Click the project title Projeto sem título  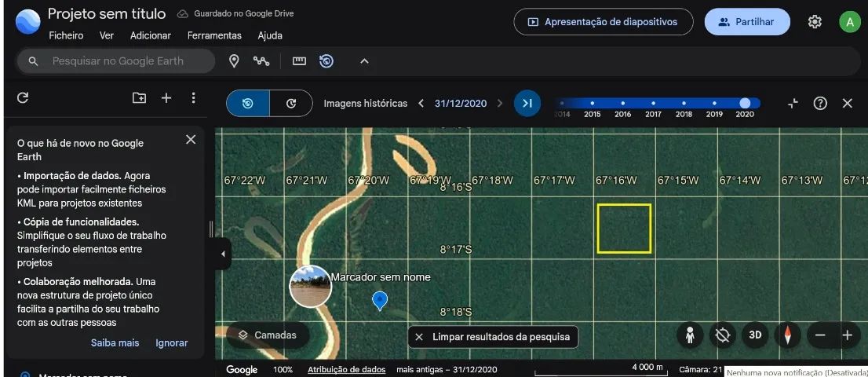[x=107, y=14]
